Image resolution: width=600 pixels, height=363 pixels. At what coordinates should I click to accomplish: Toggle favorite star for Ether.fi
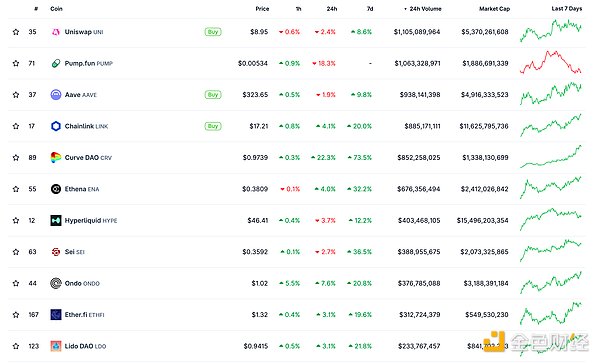16,315
